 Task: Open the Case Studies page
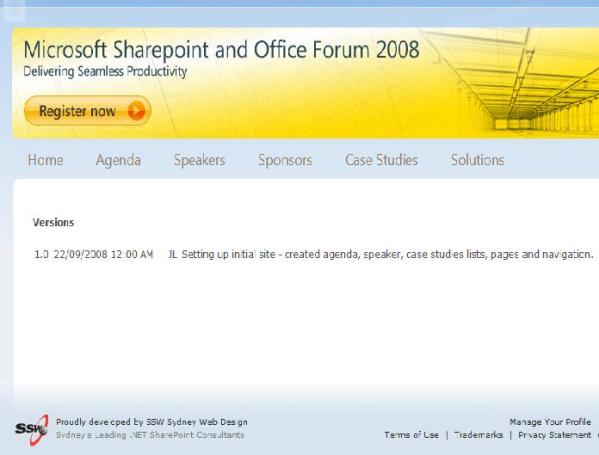[x=381, y=160]
